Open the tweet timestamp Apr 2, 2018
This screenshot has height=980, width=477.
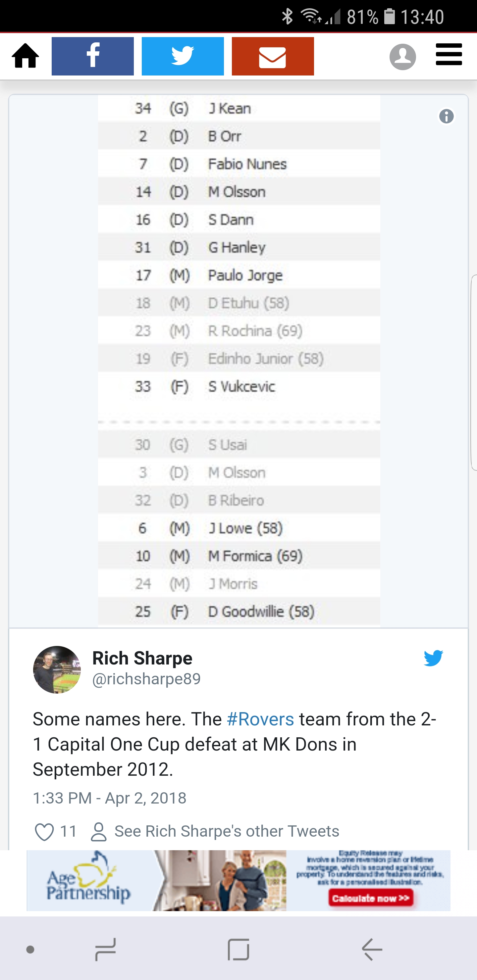point(110,798)
